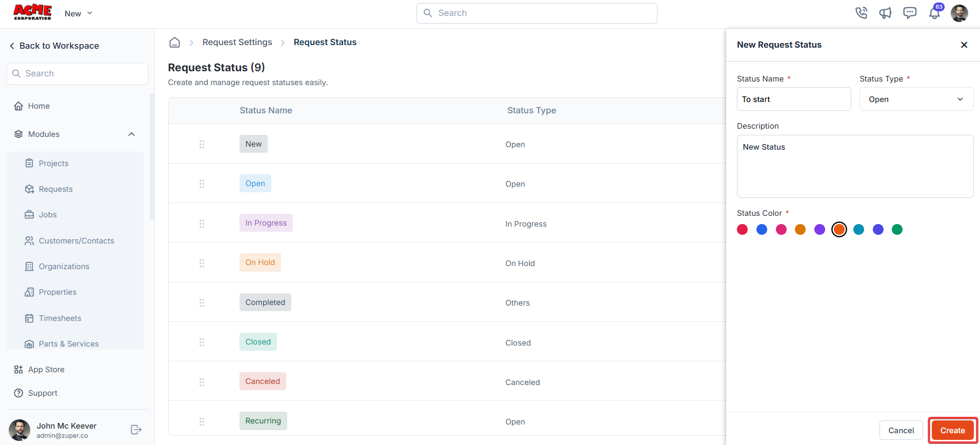Open Support in sidebar
Viewport: 980px width, 445px height.
click(35, 393)
